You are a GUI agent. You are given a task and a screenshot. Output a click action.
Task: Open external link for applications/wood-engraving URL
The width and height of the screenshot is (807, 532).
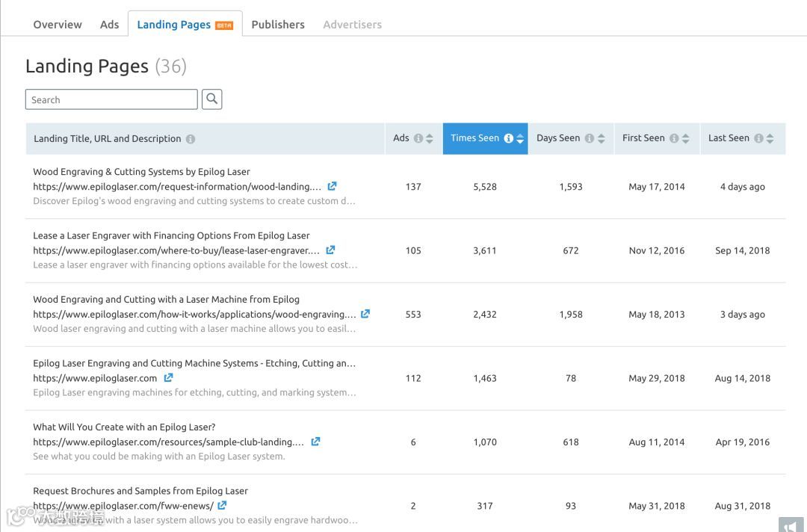point(365,314)
